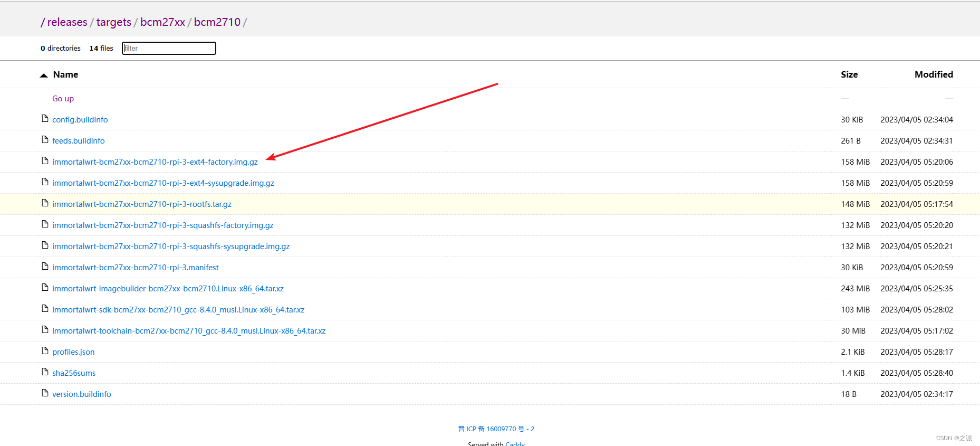Click the ICP 16009770 footer link

tap(496, 429)
